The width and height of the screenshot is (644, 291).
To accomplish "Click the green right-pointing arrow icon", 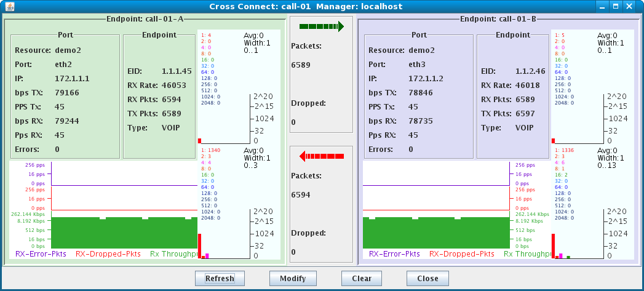I will pyautogui.click(x=321, y=27).
